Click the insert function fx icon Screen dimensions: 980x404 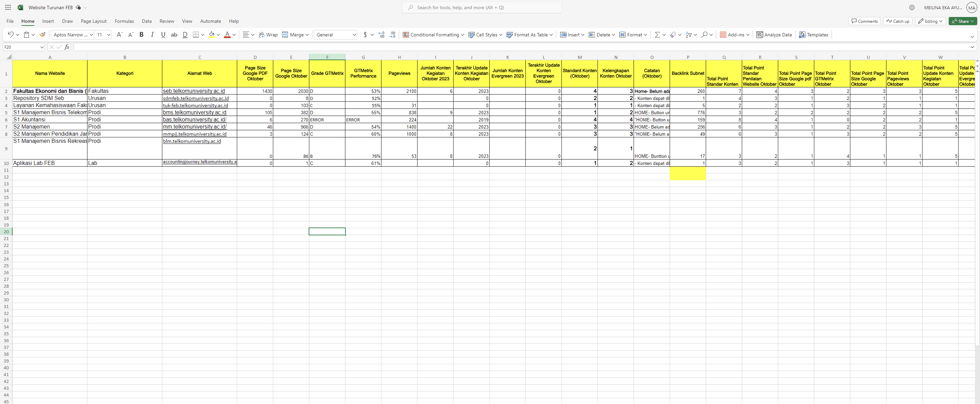(x=67, y=47)
